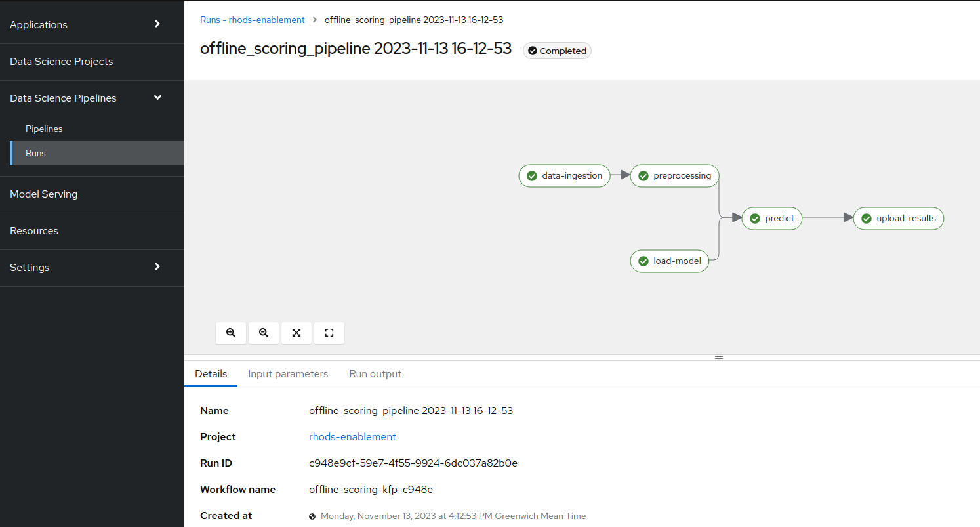Expand the Settings navigation section
The image size is (980, 527).
92,268
